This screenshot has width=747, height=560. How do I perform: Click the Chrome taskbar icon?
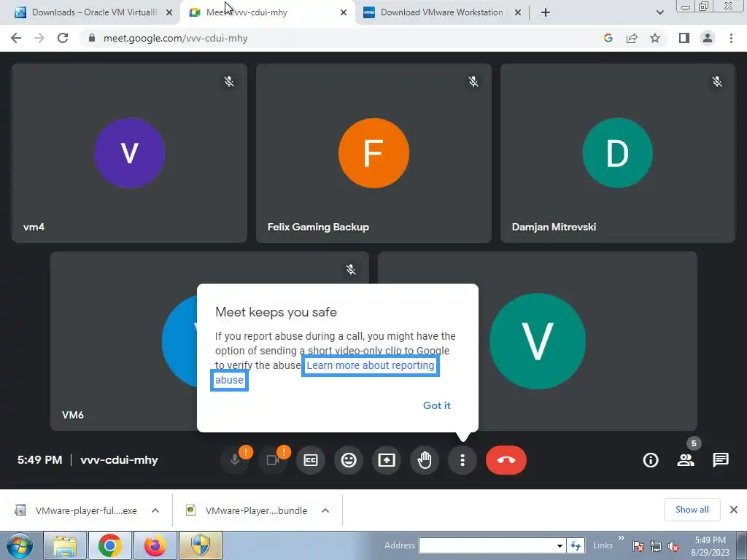[x=110, y=545]
